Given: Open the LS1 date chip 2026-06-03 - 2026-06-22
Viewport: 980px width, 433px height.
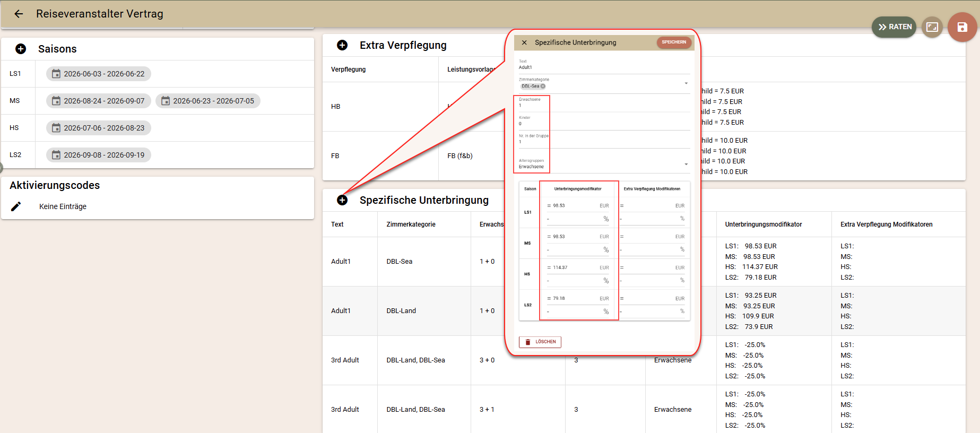Looking at the screenshot, I should [98, 74].
